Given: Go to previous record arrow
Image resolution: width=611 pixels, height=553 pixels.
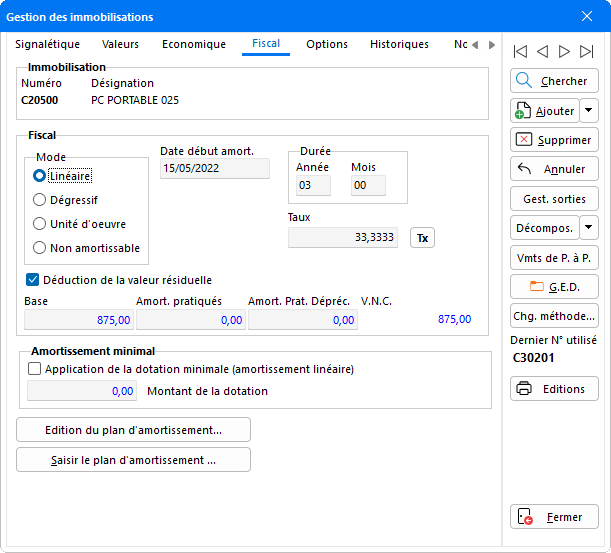Looking at the screenshot, I should click(542, 51).
